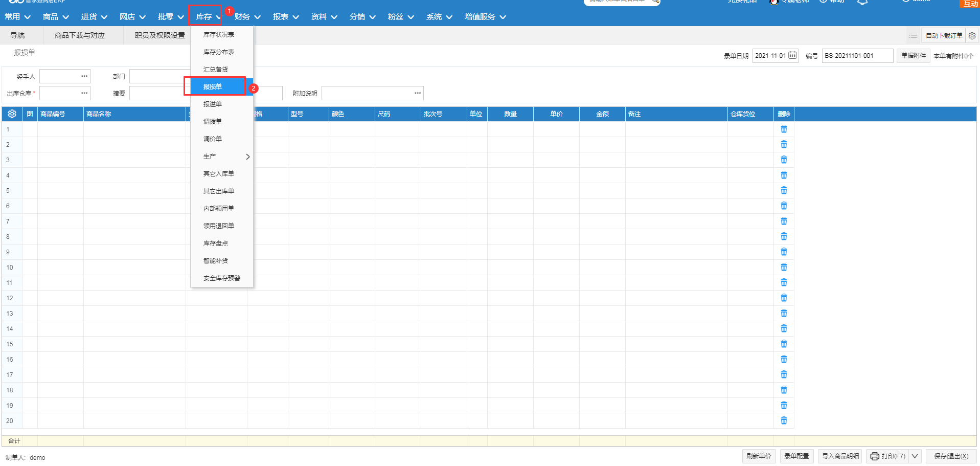Expand the 生产 submenu
980x466 pixels.
247,157
